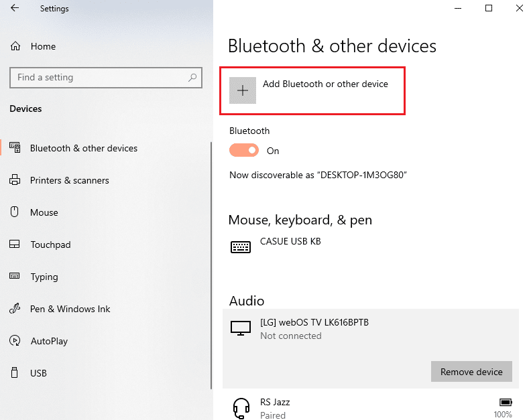Click the plus icon to add device
Viewport: 529px width, 420px height.
tap(243, 90)
